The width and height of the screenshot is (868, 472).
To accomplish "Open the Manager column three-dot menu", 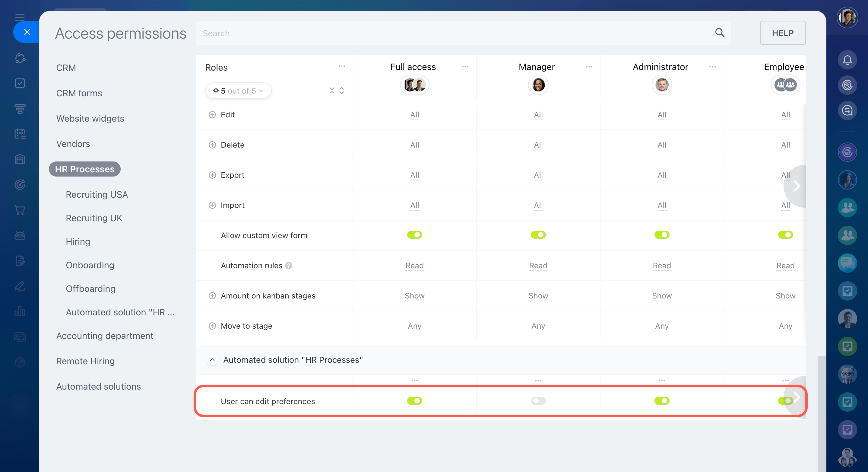I will click(589, 67).
